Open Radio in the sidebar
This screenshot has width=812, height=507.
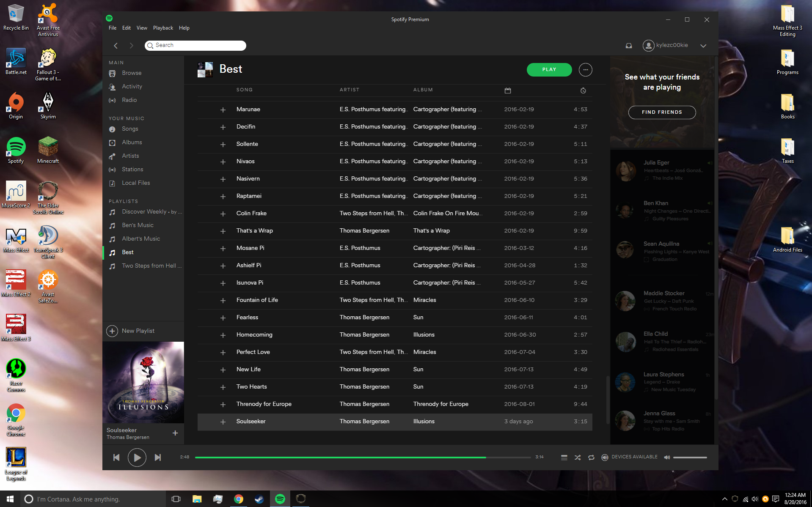129,100
